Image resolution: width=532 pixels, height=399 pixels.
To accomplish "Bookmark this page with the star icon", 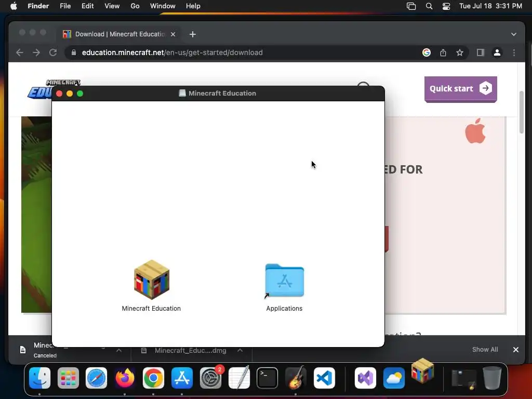I will point(460,52).
